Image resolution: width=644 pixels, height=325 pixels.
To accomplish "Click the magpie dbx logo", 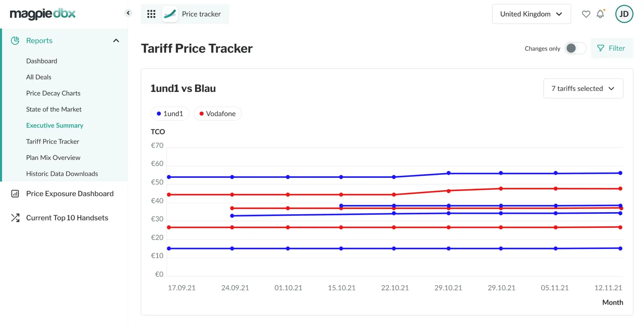I will 43,14.
